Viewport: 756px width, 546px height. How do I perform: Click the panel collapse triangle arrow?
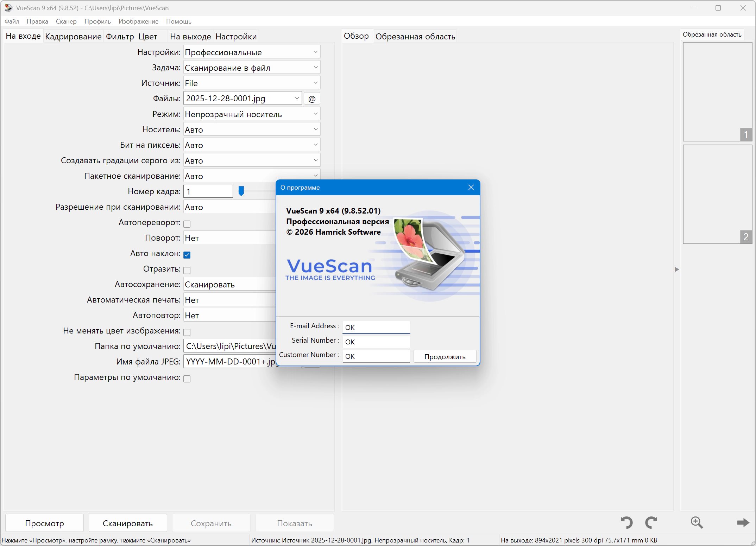click(x=676, y=269)
